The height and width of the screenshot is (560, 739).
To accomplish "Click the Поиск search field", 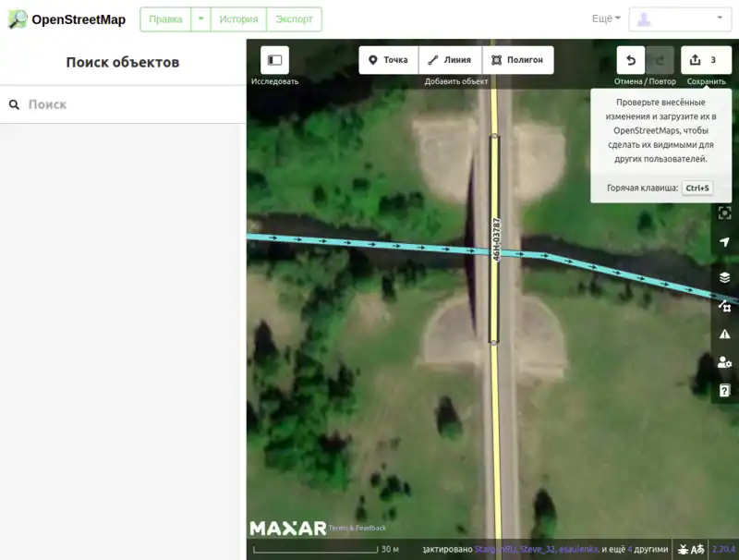I will (x=129, y=104).
